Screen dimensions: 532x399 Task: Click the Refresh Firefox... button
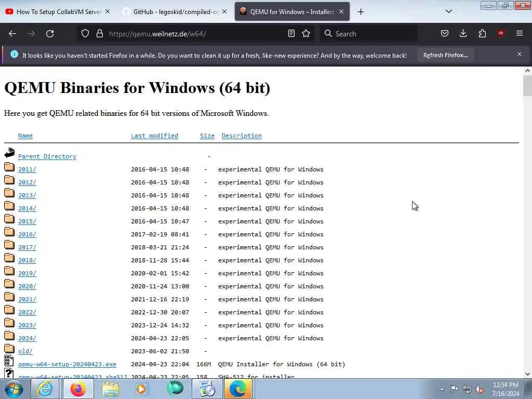(445, 55)
